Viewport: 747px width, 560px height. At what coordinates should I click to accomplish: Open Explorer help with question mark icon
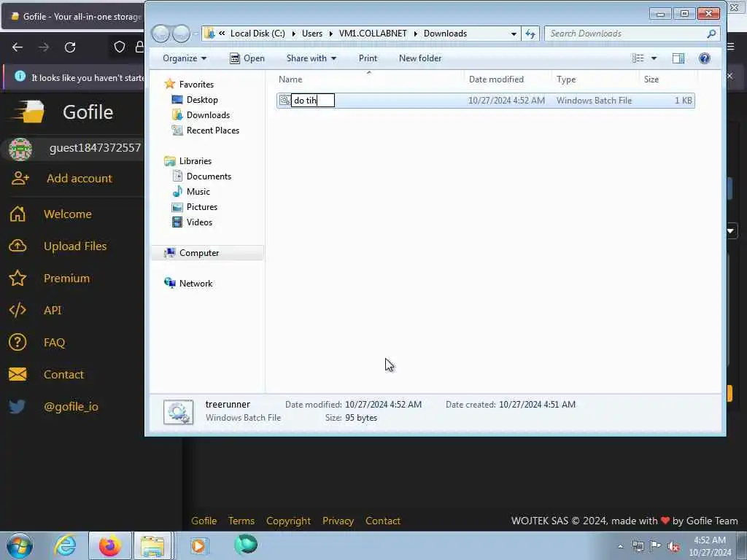[704, 58]
